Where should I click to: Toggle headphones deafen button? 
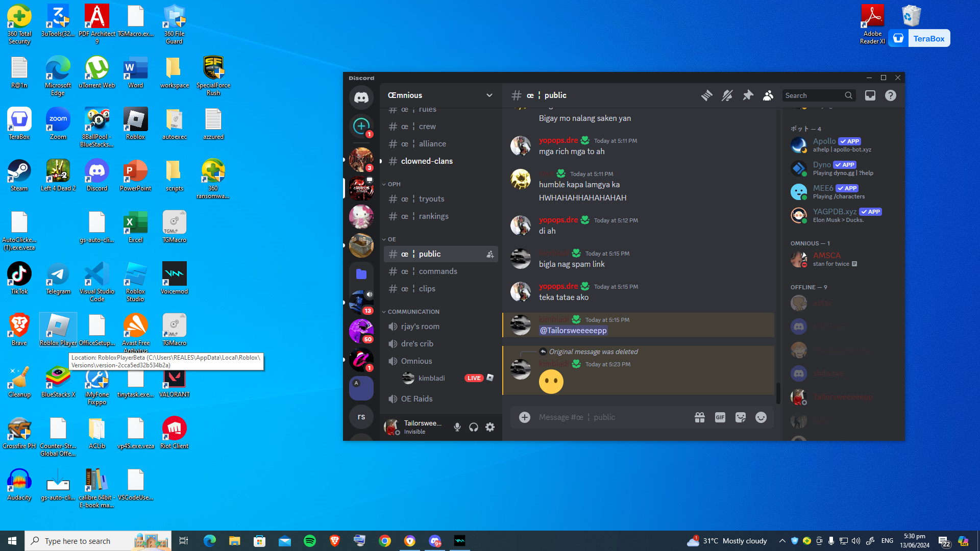coord(474,427)
